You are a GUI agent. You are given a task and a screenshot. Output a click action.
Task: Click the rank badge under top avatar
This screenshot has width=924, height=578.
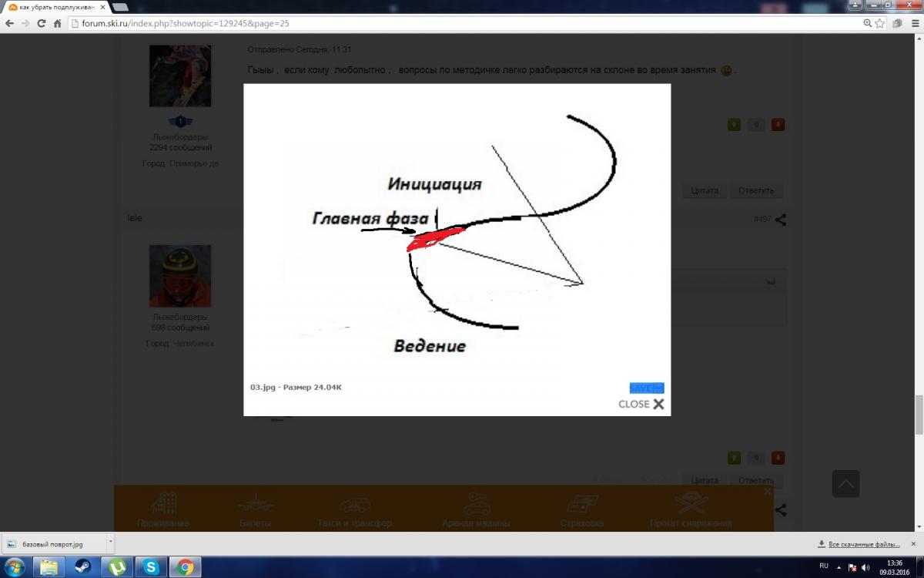point(180,121)
